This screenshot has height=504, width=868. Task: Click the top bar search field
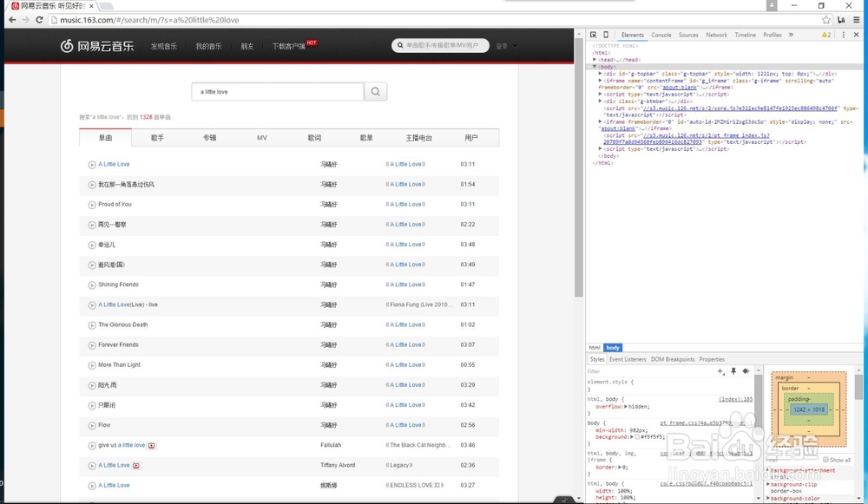point(441,45)
